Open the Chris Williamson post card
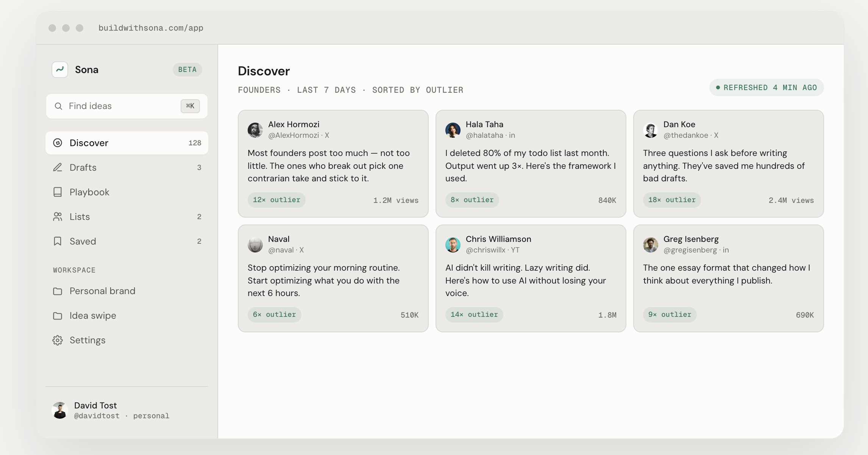The width and height of the screenshot is (868, 455). tap(531, 278)
